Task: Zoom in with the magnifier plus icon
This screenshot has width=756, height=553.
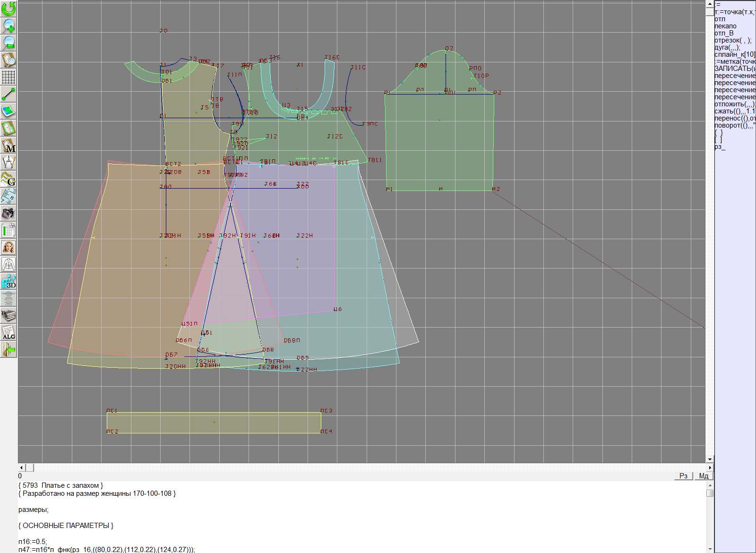Action: (9, 26)
